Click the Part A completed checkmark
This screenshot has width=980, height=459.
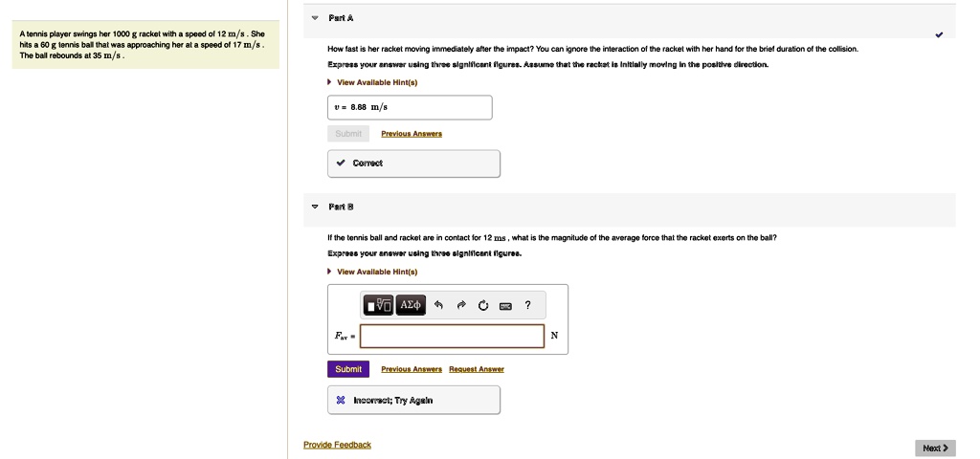[x=939, y=35]
